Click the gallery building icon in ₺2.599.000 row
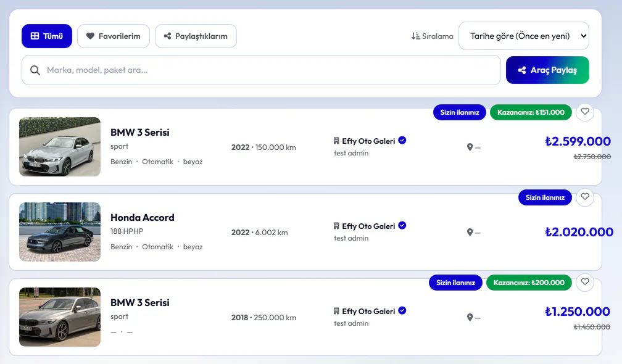This screenshot has width=622, height=364. click(336, 141)
